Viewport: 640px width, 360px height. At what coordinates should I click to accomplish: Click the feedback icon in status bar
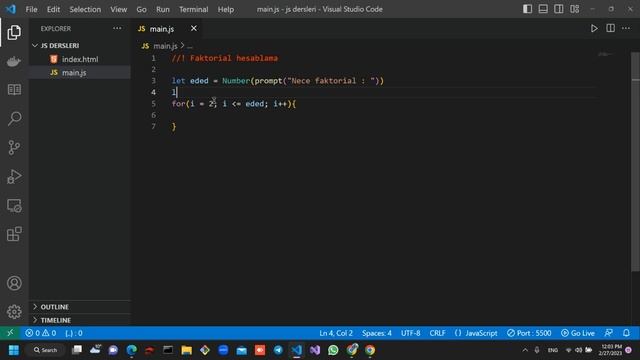coord(608,333)
